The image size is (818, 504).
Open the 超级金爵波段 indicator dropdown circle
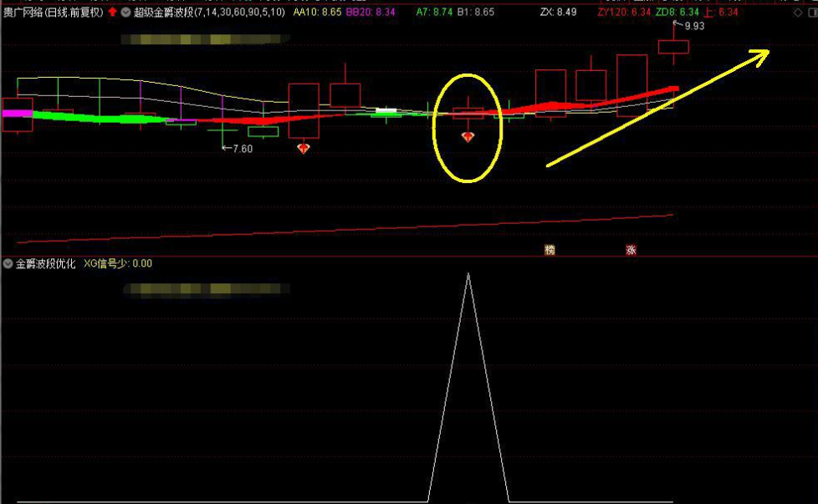pos(125,12)
